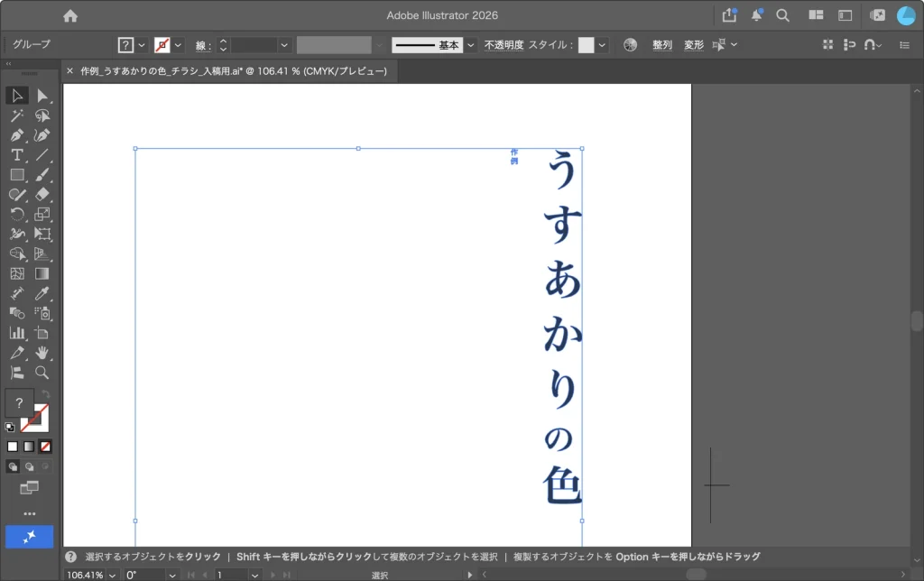Click the fill swatch in control bar

(x=125, y=45)
